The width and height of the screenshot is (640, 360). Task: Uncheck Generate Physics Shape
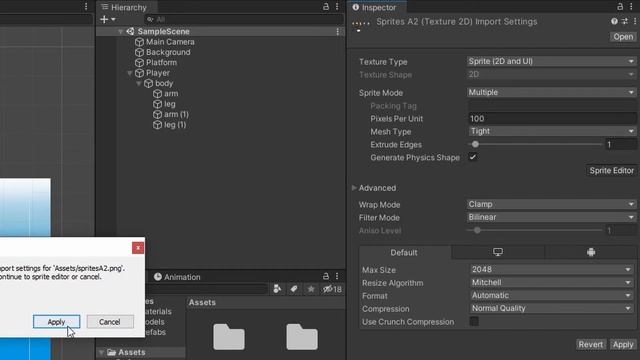tap(473, 157)
